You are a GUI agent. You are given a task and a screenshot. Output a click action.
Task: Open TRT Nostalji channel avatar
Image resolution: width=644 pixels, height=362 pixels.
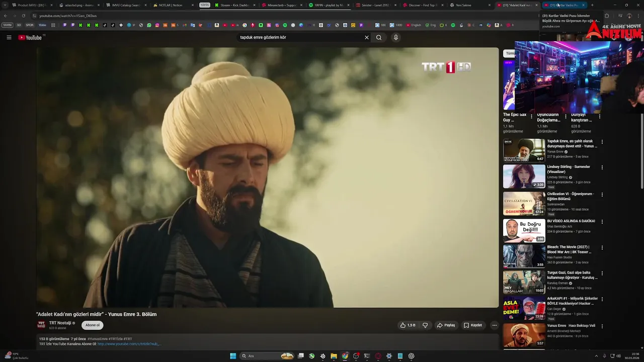41,325
